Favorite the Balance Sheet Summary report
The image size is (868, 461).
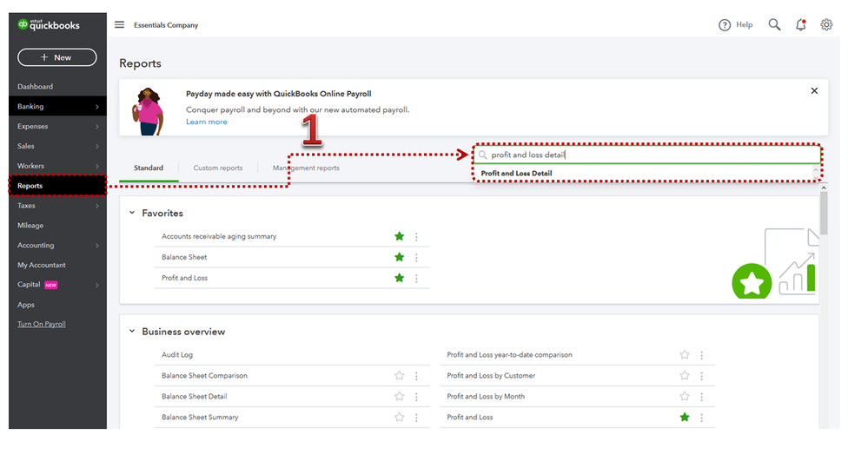[x=399, y=418]
